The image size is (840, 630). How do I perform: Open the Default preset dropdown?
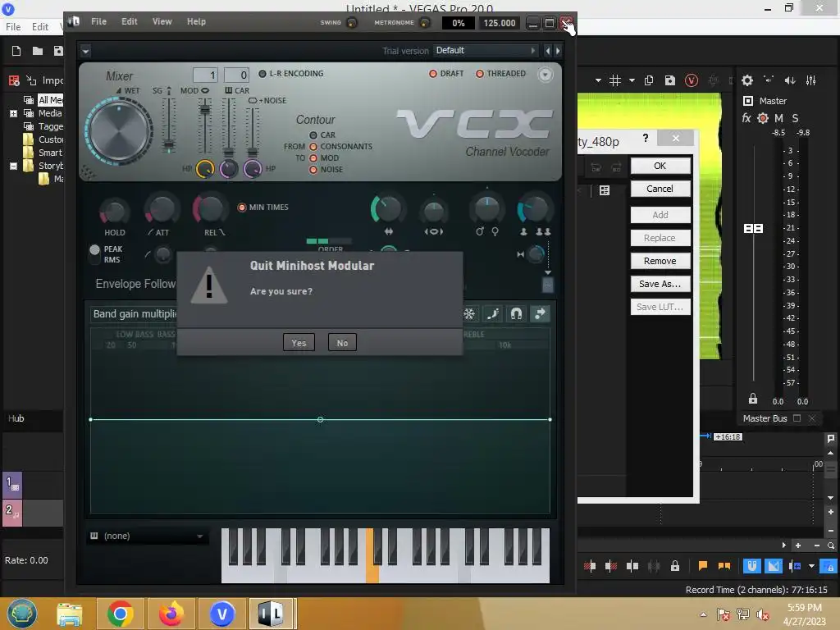[x=486, y=50]
